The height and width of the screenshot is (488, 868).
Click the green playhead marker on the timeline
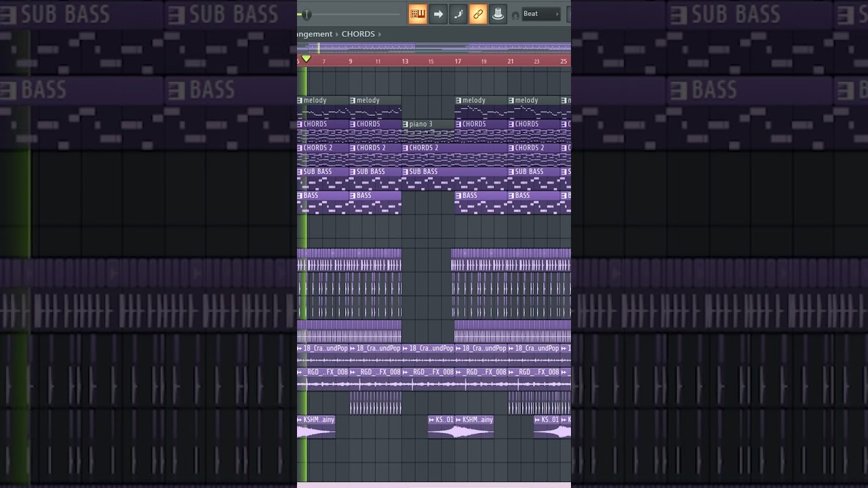click(307, 60)
